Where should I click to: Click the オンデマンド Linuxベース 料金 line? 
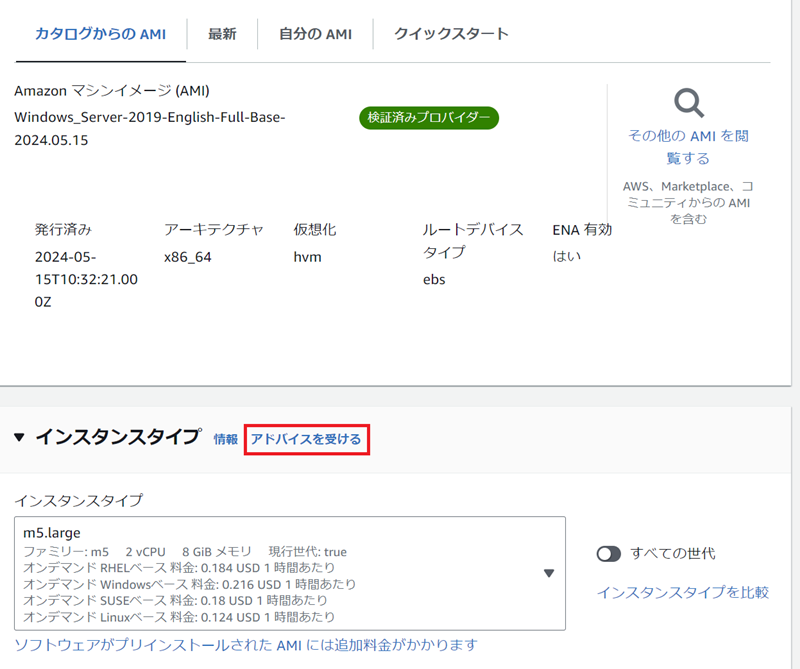click(x=179, y=617)
